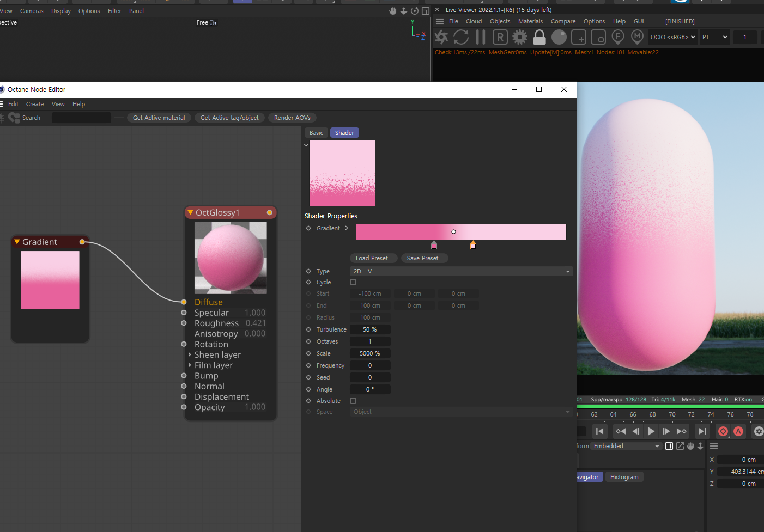Toggle the Absolute checkbox
764x532 pixels.
point(353,401)
